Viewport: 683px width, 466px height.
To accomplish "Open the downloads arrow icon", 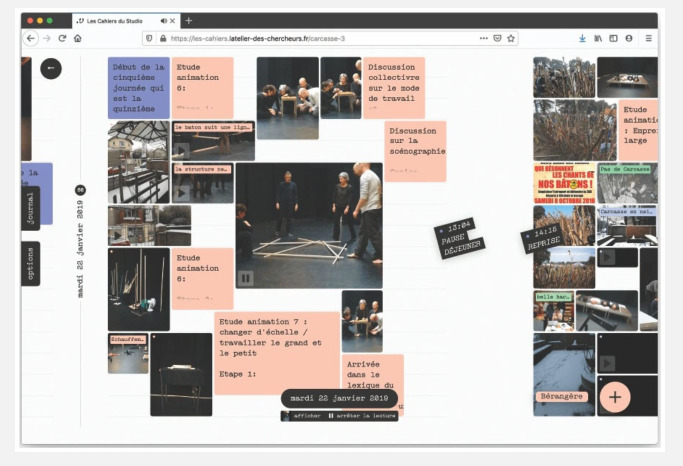I will coord(582,38).
